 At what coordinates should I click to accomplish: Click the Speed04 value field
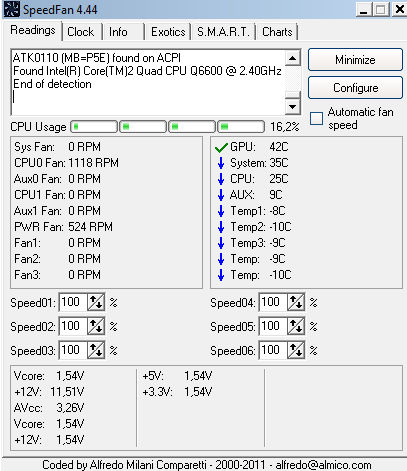click(273, 302)
